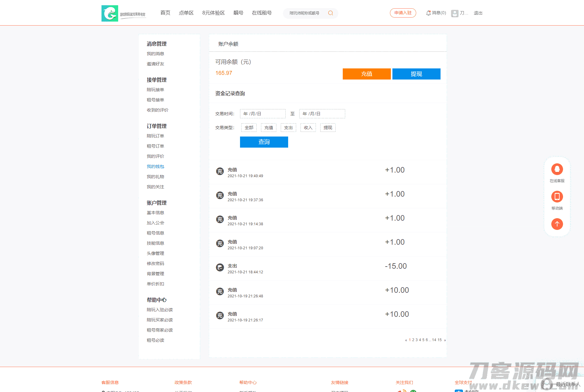The image size is (584, 392).
Task: Open the start date picker field
Action: coord(263,114)
